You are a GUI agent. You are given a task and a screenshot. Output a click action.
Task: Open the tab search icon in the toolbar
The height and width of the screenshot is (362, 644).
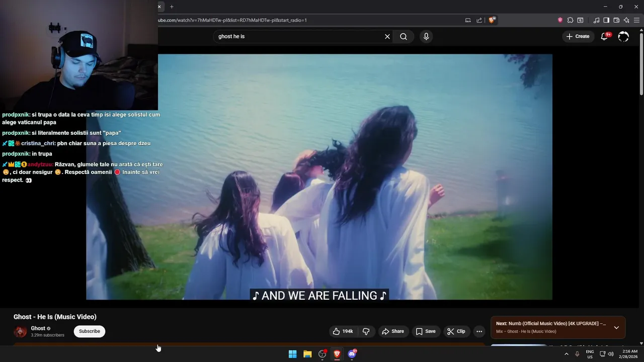tap(580, 20)
